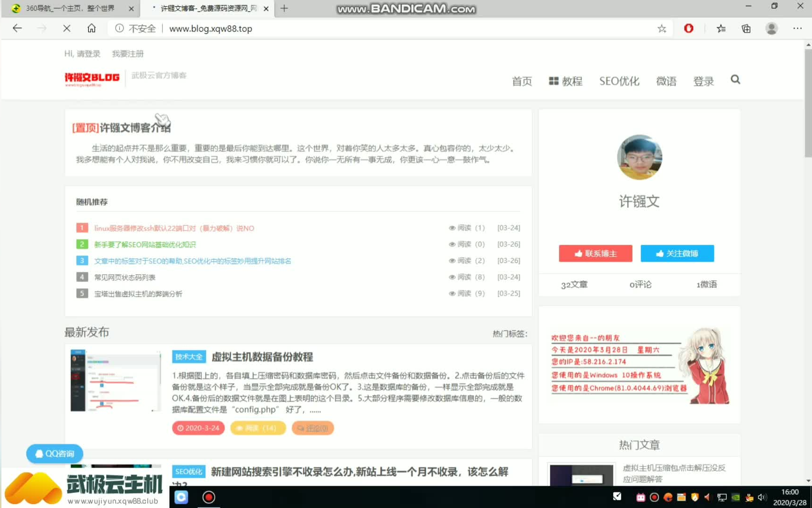
Task: Open 宝塔出售虚拟主机的弊端分析
Action: click(138, 294)
